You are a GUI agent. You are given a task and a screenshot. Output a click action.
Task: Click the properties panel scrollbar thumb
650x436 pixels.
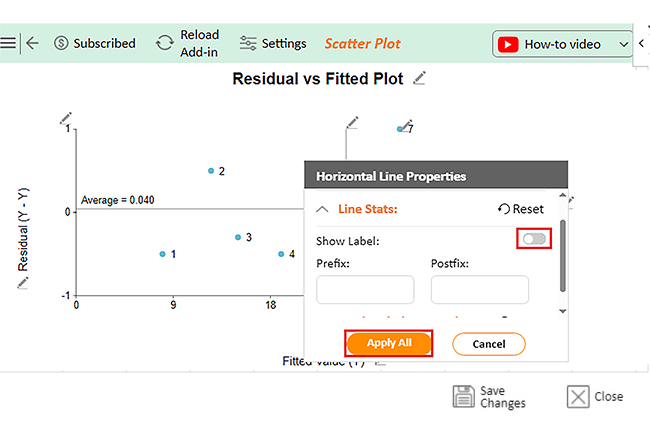point(563,256)
